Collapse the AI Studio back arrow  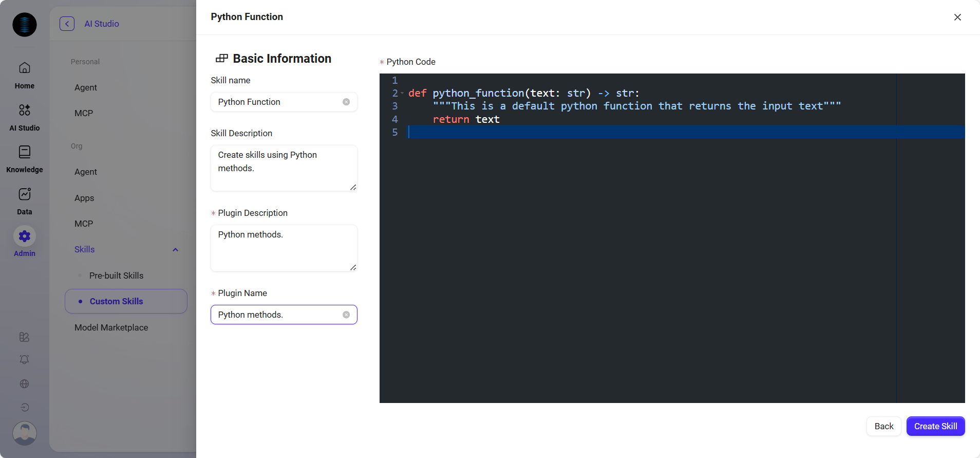coord(67,24)
